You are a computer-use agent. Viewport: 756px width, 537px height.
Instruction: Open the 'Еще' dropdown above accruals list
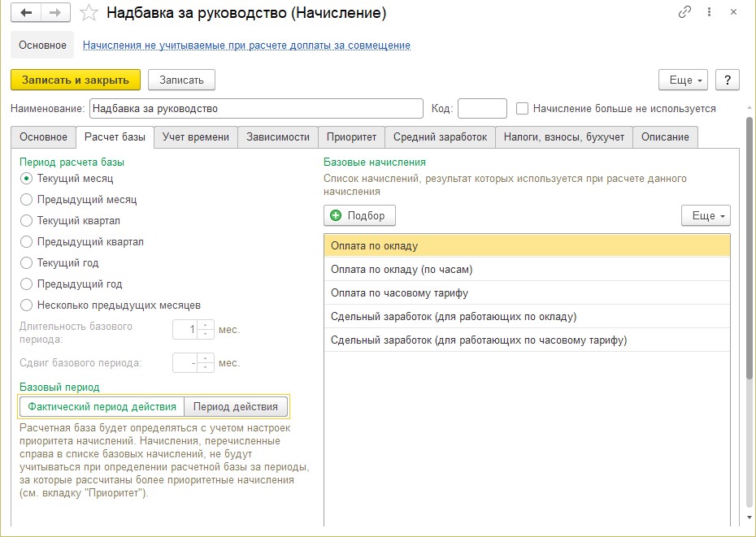coord(706,215)
